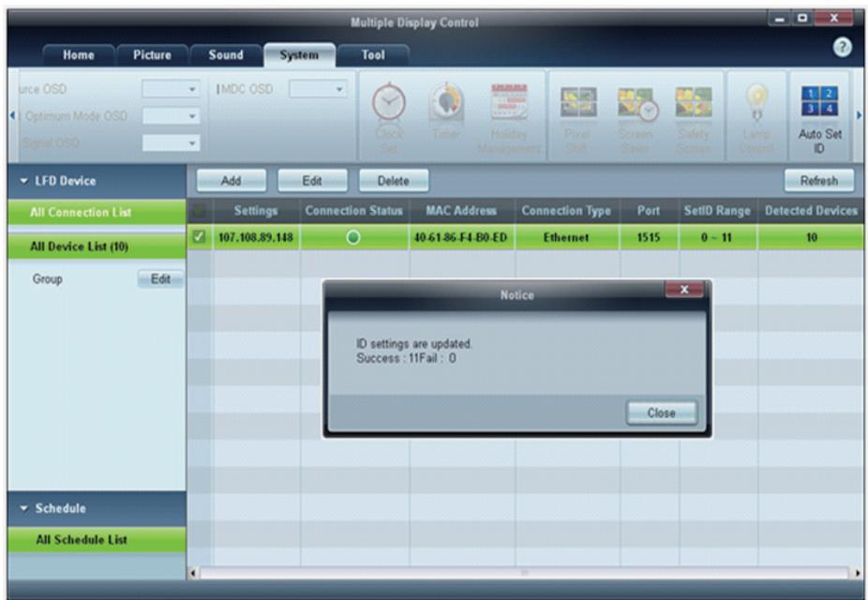This screenshot has height=600, width=868.
Task: Switch to the Home tab
Action: pos(78,55)
